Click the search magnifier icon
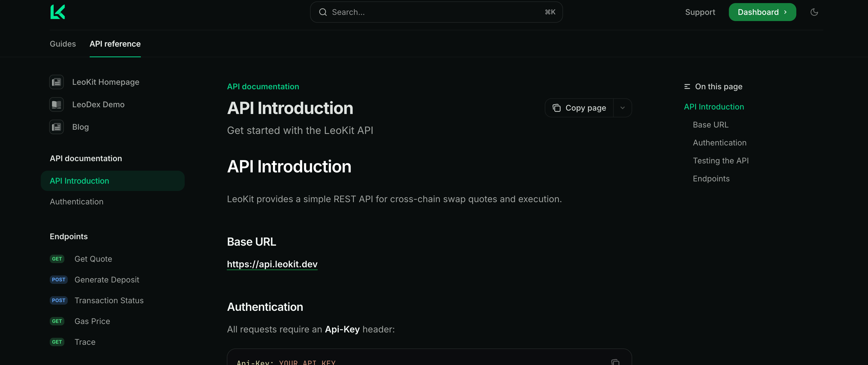The height and width of the screenshot is (365, 868). tap(322, 12)
